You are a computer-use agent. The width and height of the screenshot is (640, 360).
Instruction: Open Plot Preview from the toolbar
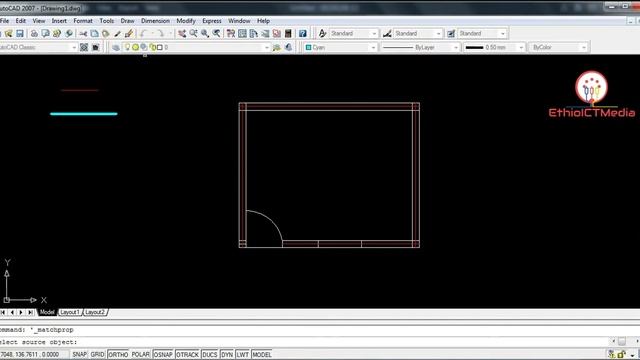[x=45, y=33]
